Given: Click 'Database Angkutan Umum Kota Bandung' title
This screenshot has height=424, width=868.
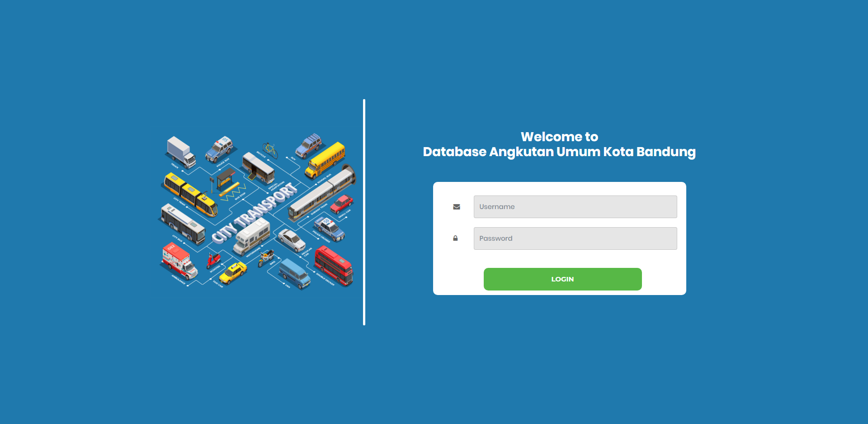Looking at the screenshot, I should coord(559,152).
